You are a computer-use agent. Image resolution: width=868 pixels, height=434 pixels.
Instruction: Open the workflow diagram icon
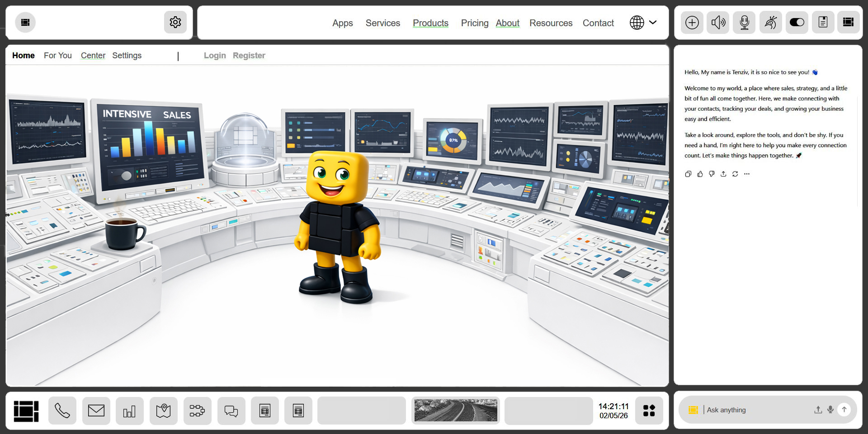[x=197, y=411]
